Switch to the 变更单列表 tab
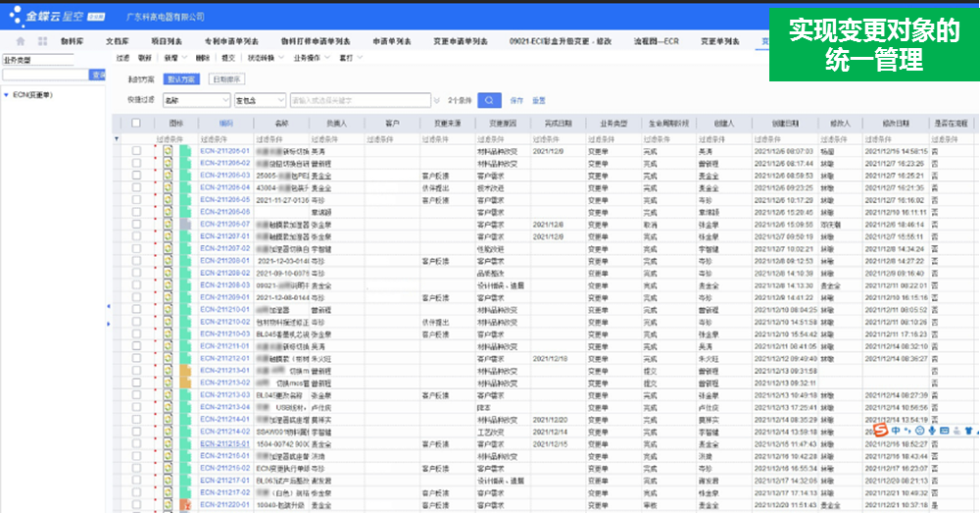This screenshot has height=513, width=980. [720, 41]
